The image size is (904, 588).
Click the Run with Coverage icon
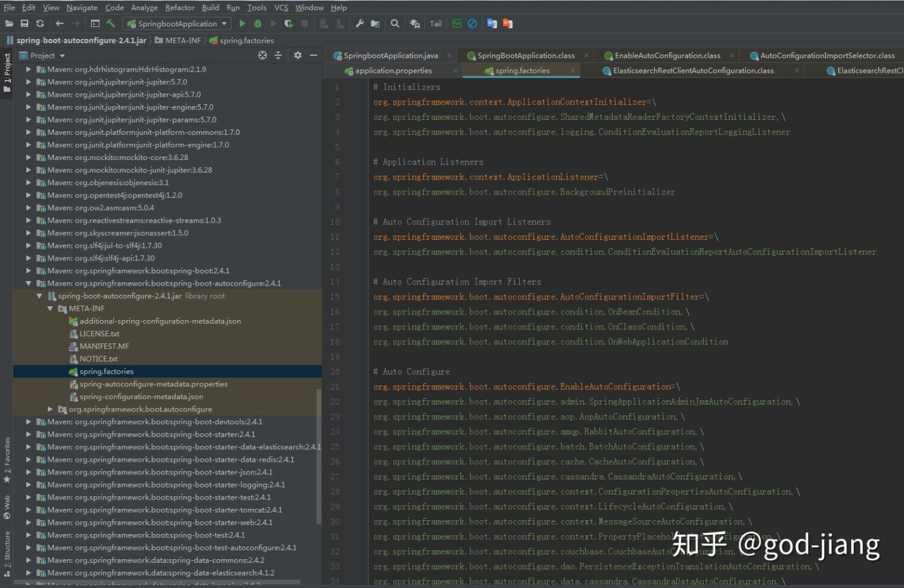click(289, 23)
